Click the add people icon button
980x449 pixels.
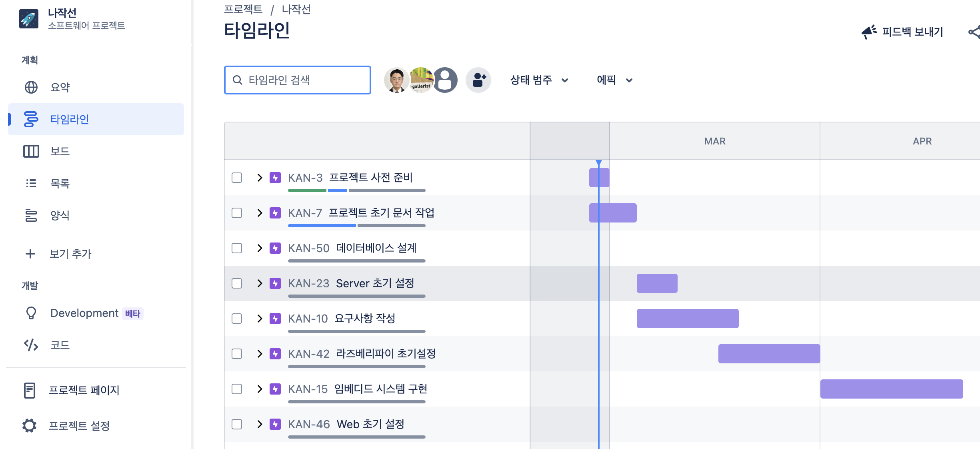tap(478, 80)
